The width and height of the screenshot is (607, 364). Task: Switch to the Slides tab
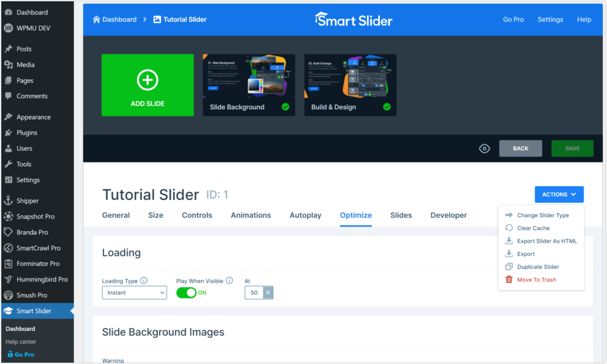pos(401,216)
